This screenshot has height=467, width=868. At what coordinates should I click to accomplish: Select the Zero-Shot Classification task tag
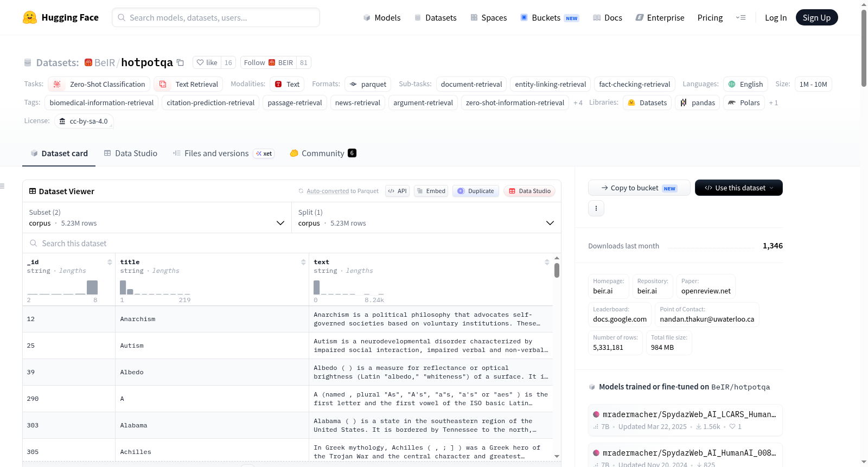[x=99, y=84]
